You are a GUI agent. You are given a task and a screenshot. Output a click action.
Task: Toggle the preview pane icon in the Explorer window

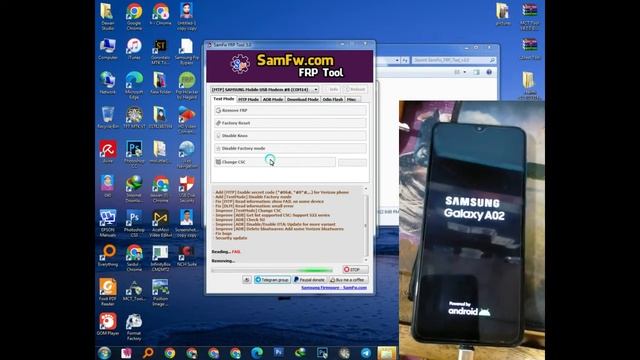pos(476,72)
